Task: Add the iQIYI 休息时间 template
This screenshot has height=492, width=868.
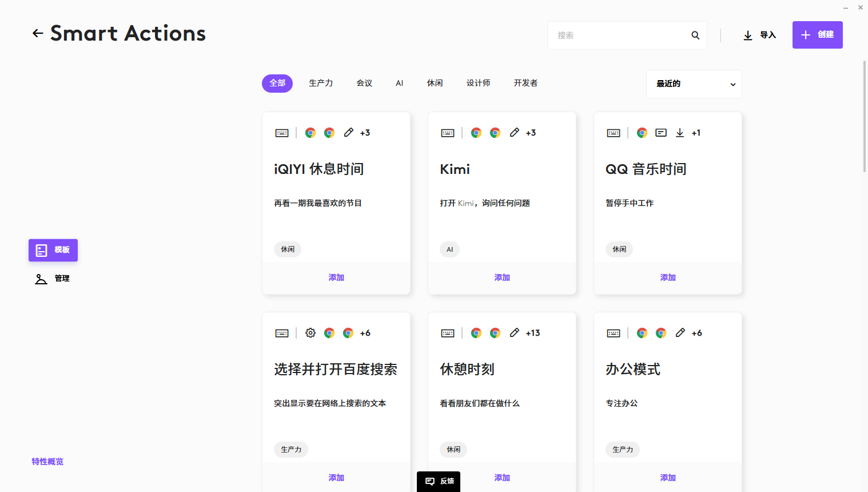Action: coord(336,278)
